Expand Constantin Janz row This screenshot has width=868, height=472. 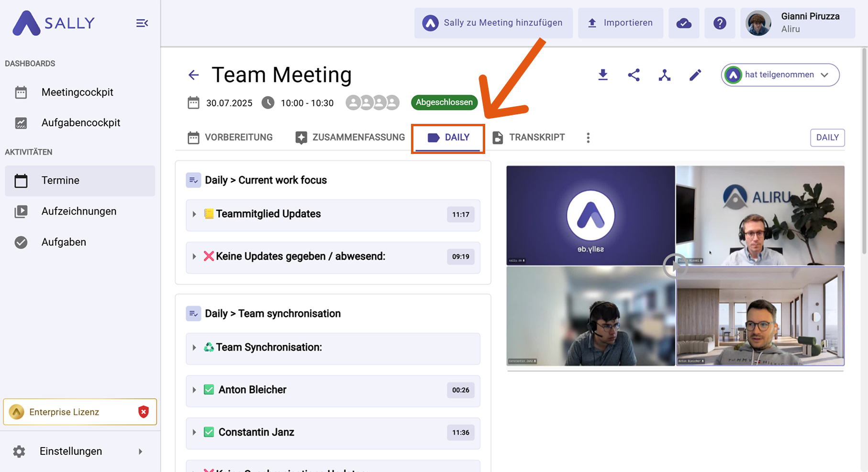click(x=333, y=433)
